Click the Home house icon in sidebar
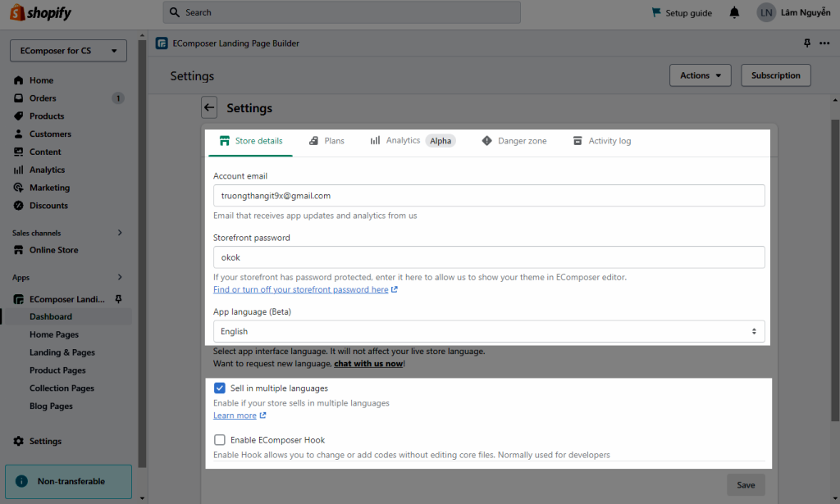The height and width of the screenshot is (504, 840). click(19, 80)
